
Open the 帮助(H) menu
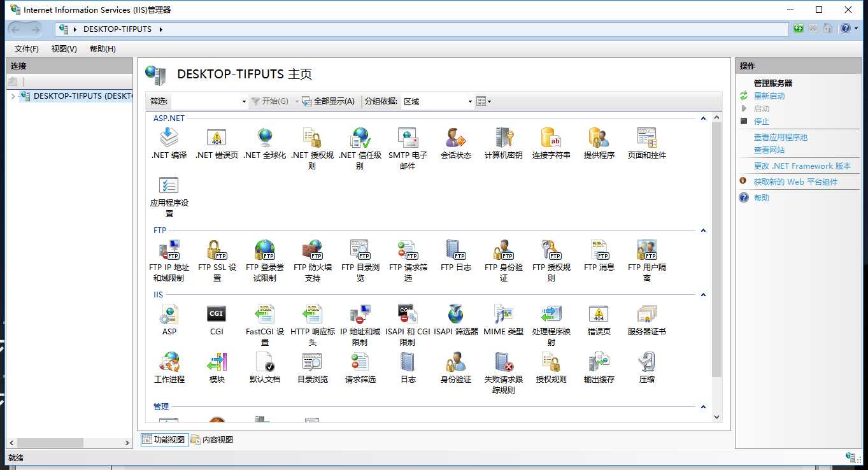click(103, 49)
